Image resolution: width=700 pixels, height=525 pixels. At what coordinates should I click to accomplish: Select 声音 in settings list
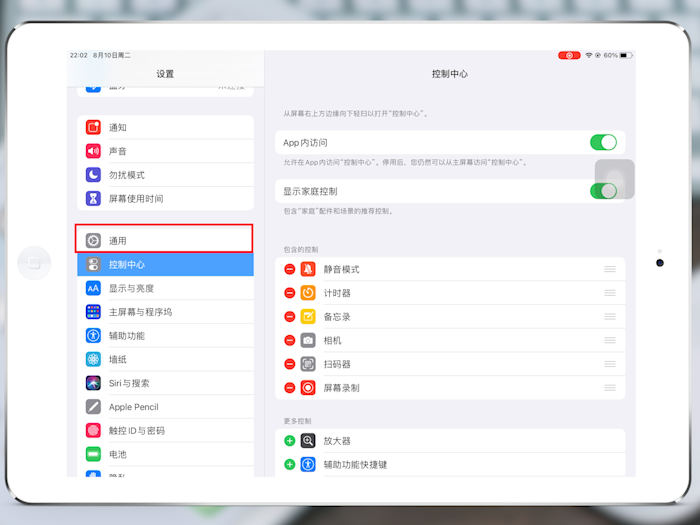(165, 151)
